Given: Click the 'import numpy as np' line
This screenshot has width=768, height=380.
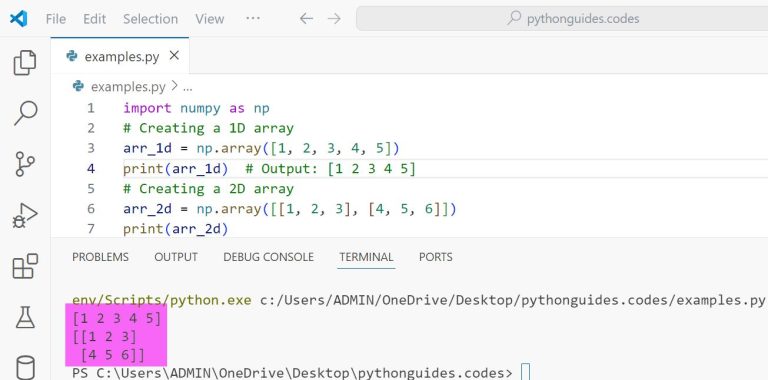Looking at the screenshot, I should pos(196,108).
